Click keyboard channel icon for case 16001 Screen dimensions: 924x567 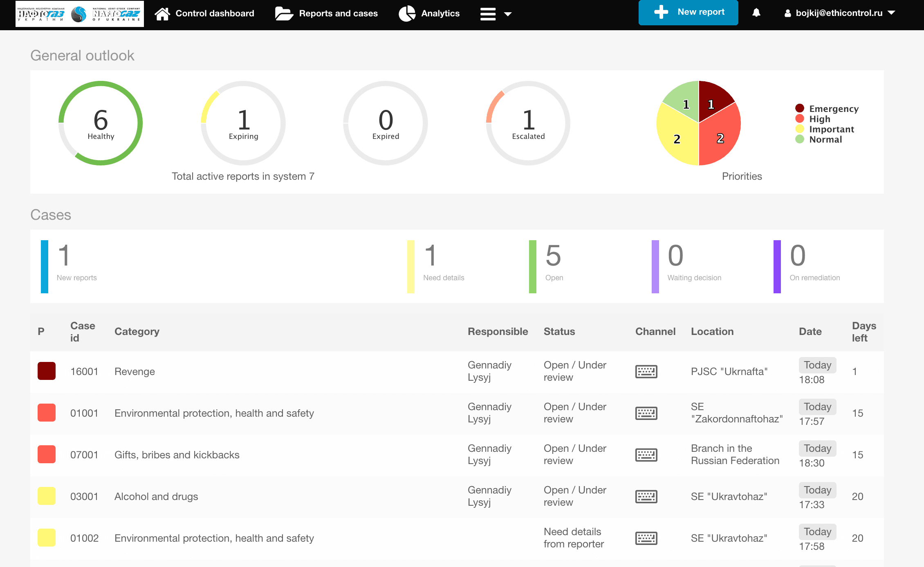(646, 371)
